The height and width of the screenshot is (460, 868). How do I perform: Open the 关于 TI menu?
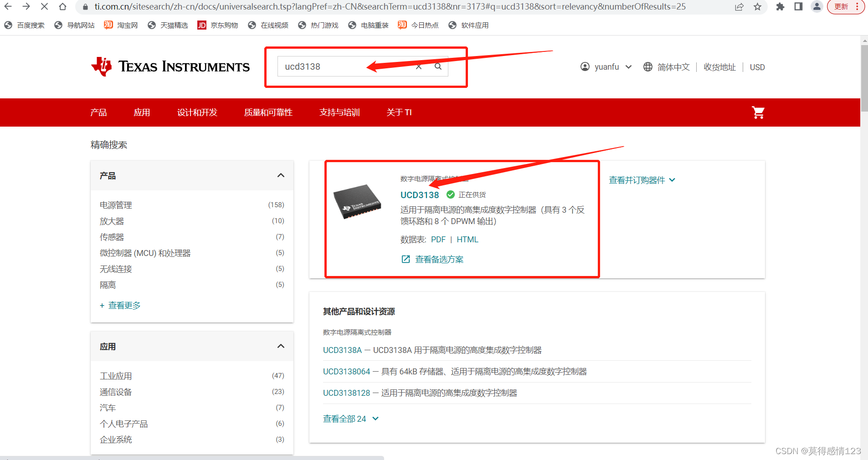click(x=399, y=112)
